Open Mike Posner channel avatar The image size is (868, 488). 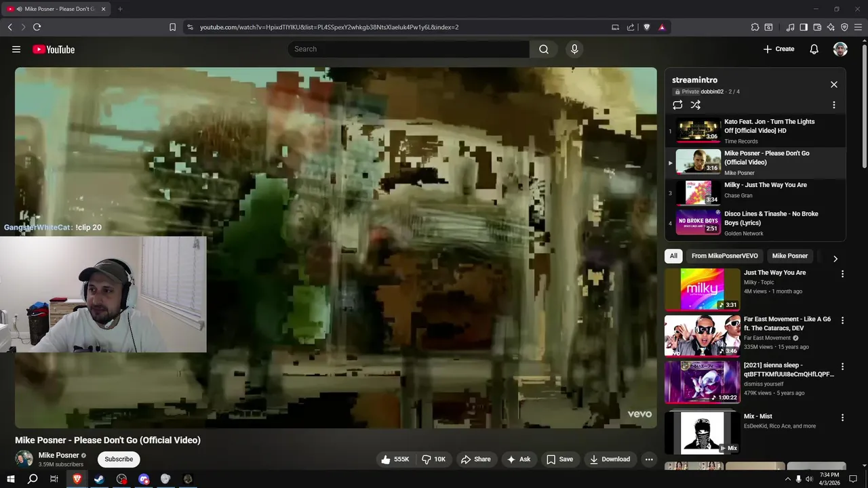click(24, 459)
